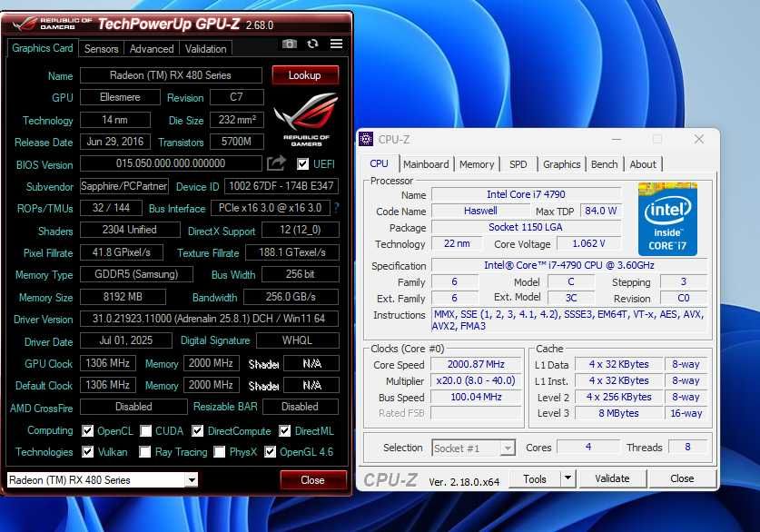The width and height of the screenshot is (760, 532).
Task: Open the Validation tab in GPU-Z
Action: [x=205, y=49]
